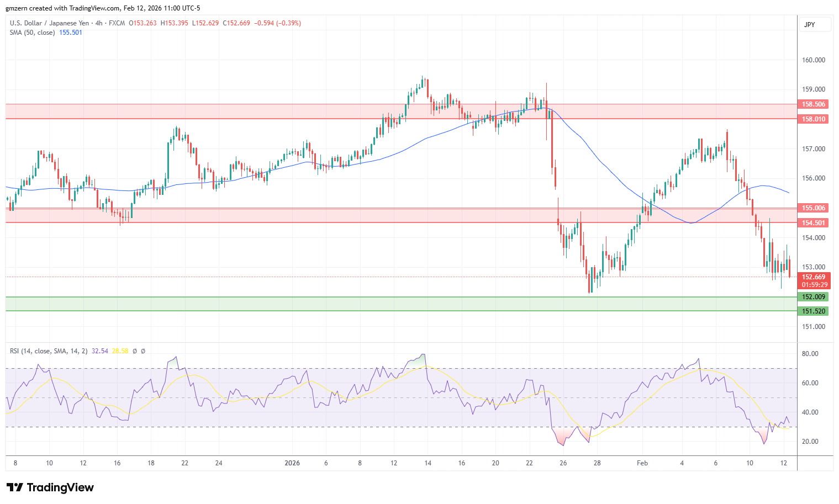Click the 24 date label on the time axis
Image resolution: width=839 pixels, height=504 pixels.
click(219, 463)
